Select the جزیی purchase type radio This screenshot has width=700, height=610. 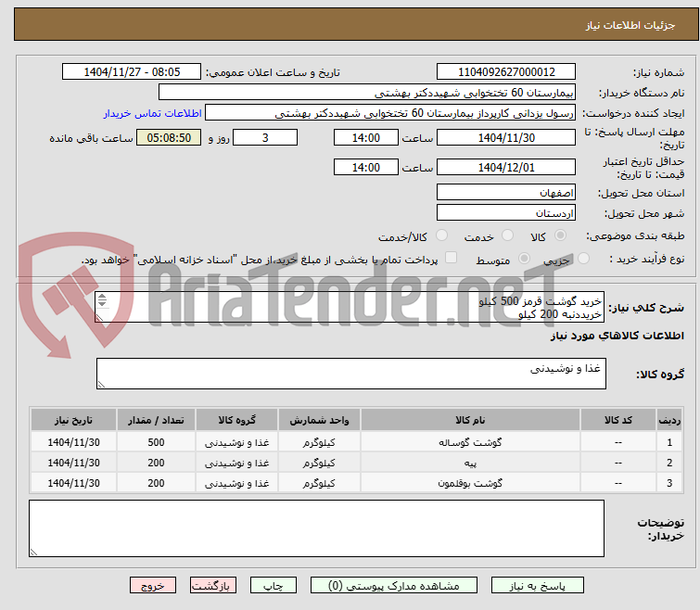tap(583, 259)
